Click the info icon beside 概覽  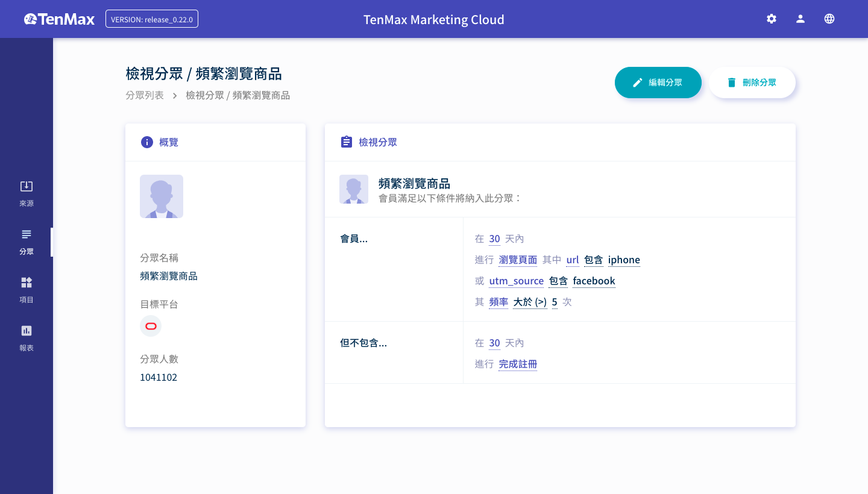tap(146, 142)
